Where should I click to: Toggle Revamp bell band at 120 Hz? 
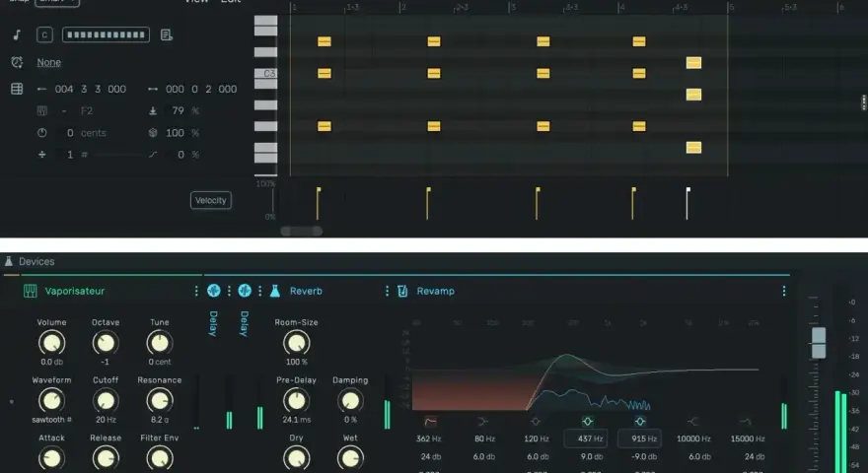pos(536,422)
